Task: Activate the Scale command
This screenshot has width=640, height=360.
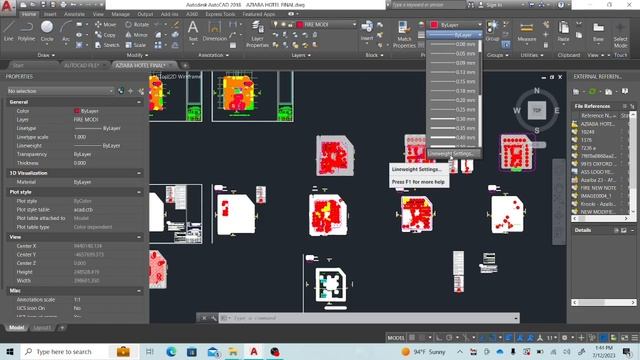Action: [x=136, y=45]
